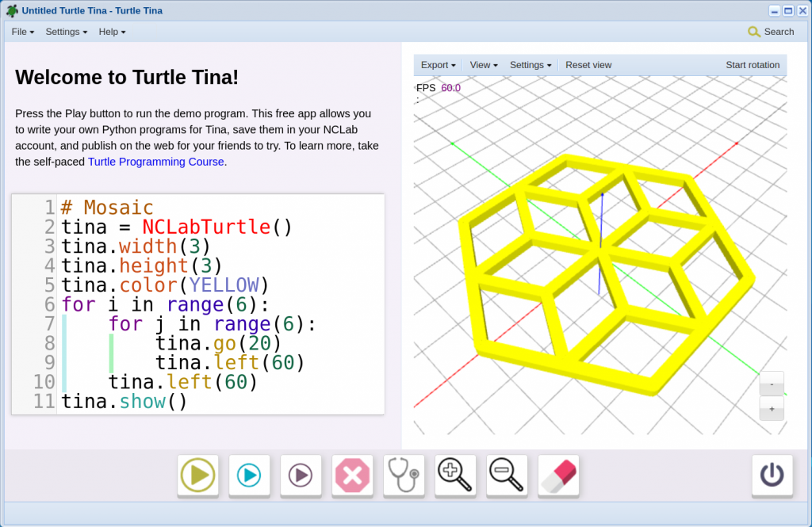Click the yellow hexagon mosaic model
The width and height of the screenshot is (812, 527).
(x=605, y=274)
